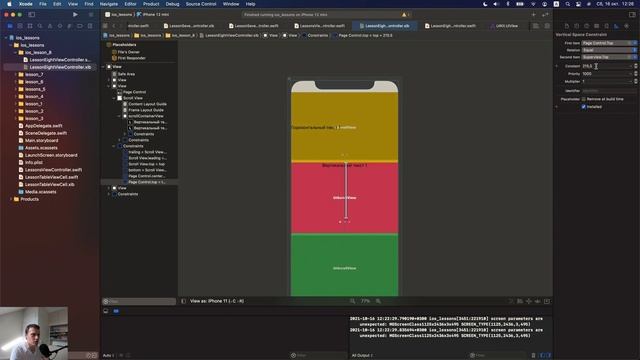Screen dimensions: 640x360
Task: Open the Debug menu
Action: [172, 4]
